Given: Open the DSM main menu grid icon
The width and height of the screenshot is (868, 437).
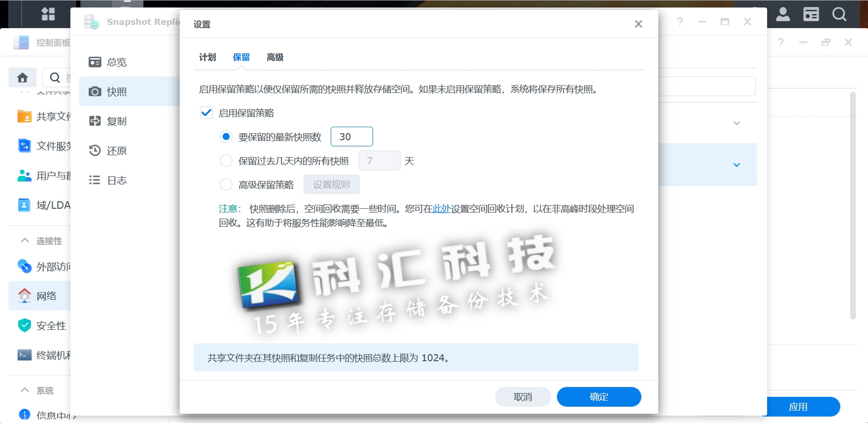Looking at the screenshot, I should pos(48,14).
